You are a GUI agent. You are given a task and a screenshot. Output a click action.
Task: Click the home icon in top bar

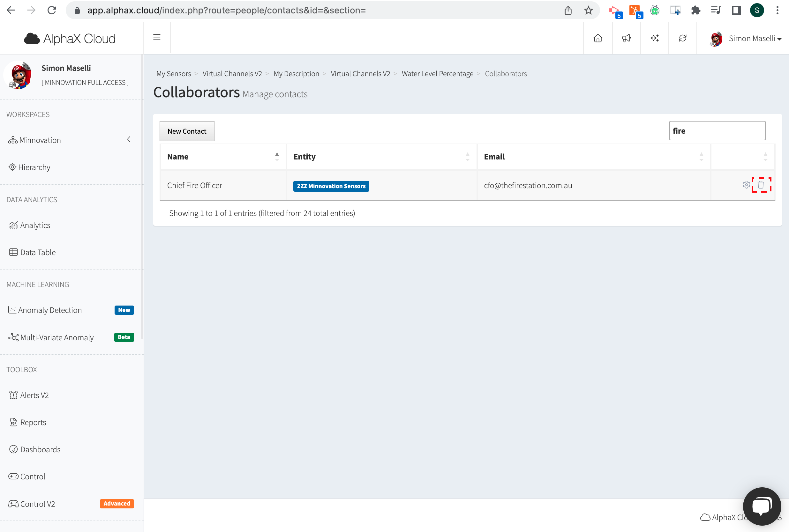(597, 38)
